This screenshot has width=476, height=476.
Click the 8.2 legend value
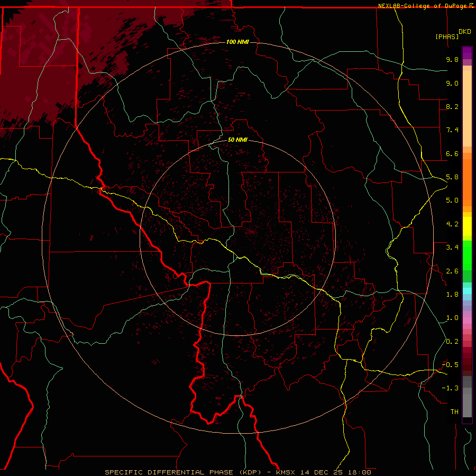(x=452, y=106)
